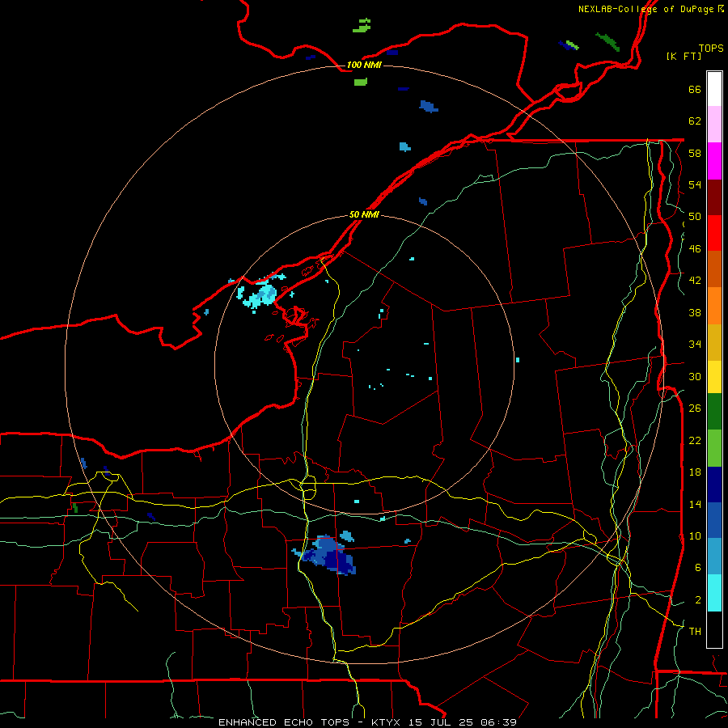
Task: Click the 50 NMI range ring label
Action: coord(364,214)
